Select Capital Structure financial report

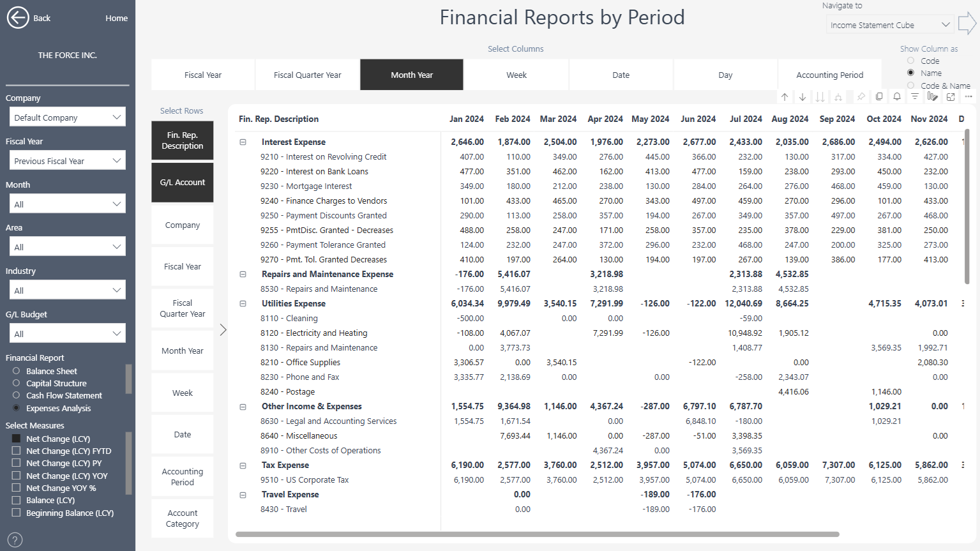point(17,383)
